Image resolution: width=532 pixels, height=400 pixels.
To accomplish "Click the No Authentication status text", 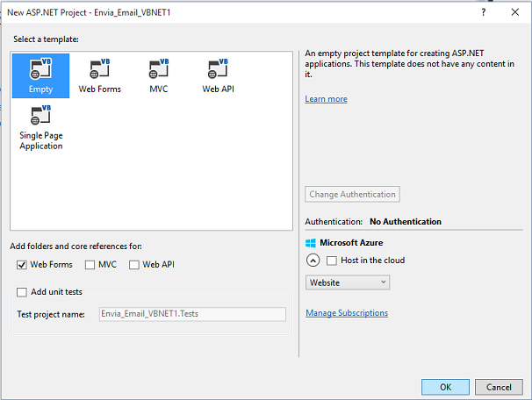I will coord(406,222).
